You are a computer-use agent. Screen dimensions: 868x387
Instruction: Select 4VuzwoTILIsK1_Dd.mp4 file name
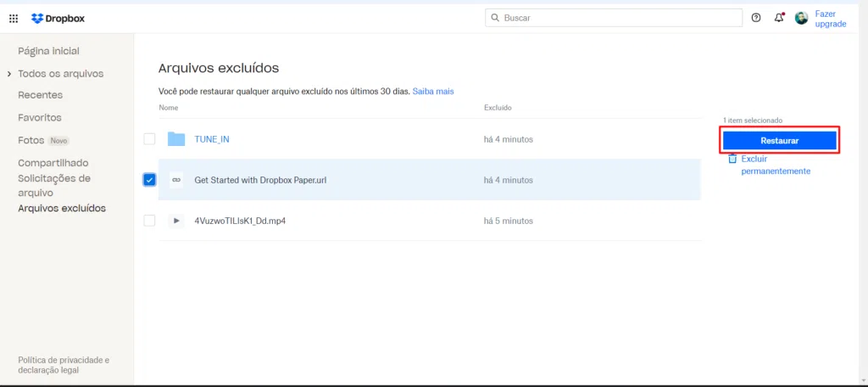coord(240,221)
